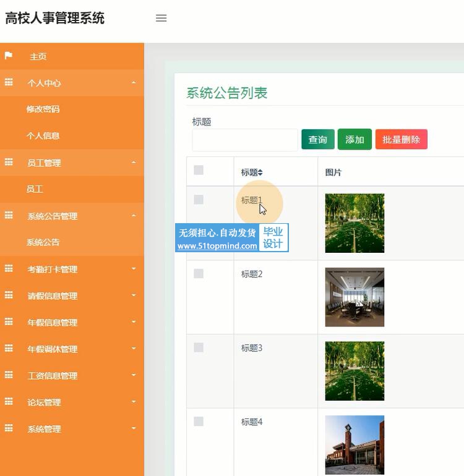Open the meeting room image for 标题2
Screen dimensions: 464x476
(354, 297)
